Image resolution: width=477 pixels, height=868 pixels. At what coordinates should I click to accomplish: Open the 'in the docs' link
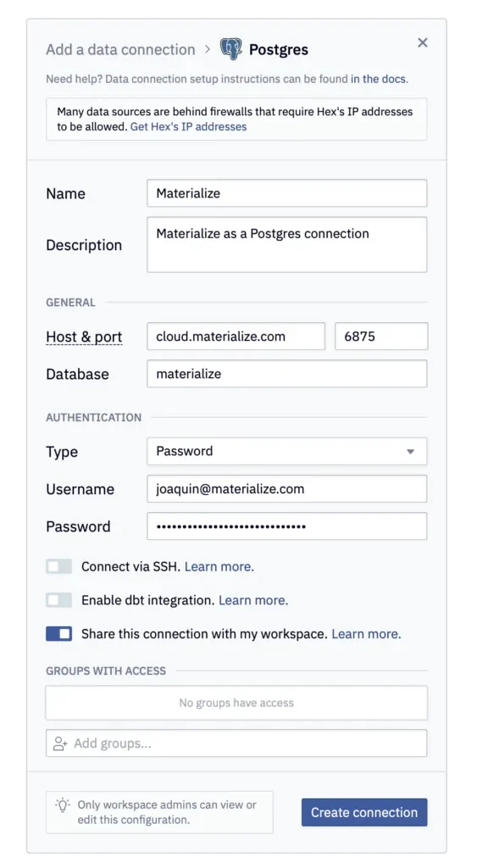[x=378, y=79]
